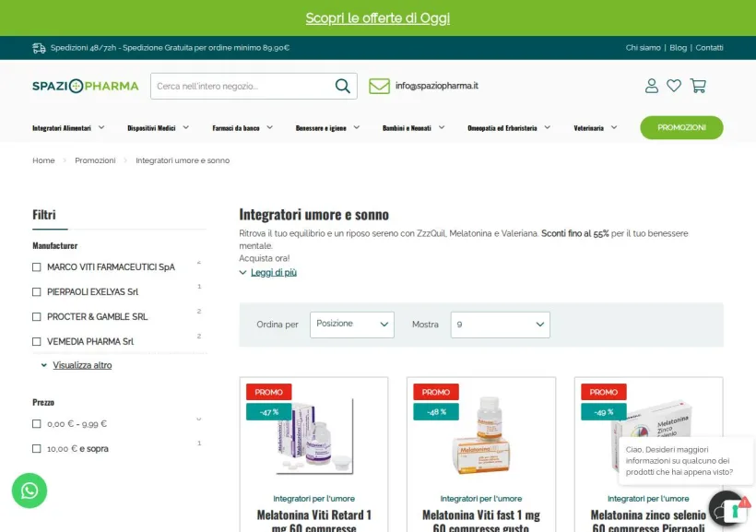Open Contatti link

coord(709,48)
